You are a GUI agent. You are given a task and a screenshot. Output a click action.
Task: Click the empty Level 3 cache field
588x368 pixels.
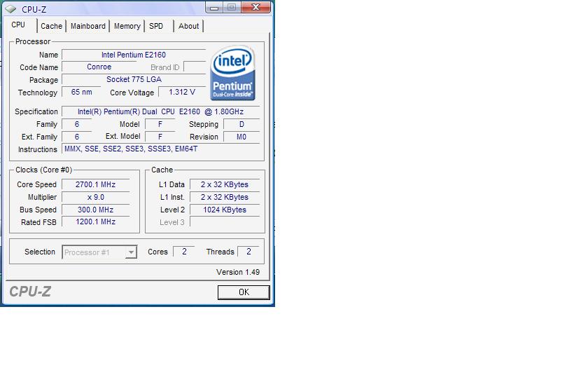[225, 222]
